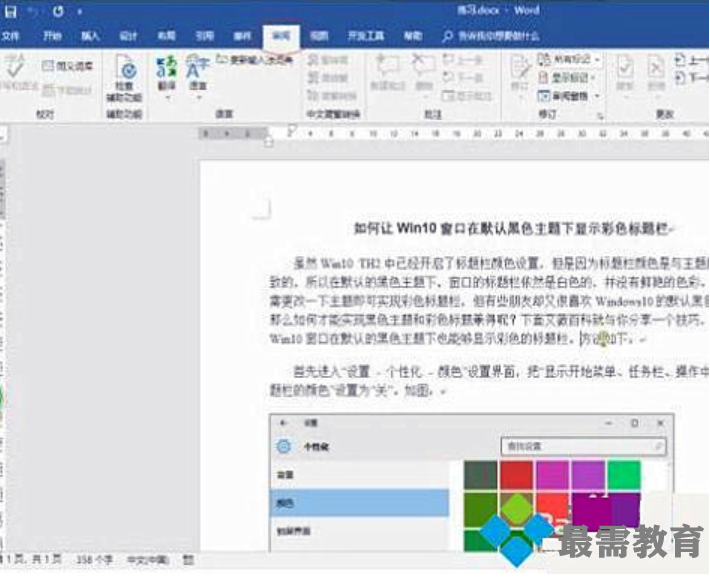Screen dimensions: 710x581
Task: Open 检查辅助功能 (Check Accessibility)
Action: point(124,78)
